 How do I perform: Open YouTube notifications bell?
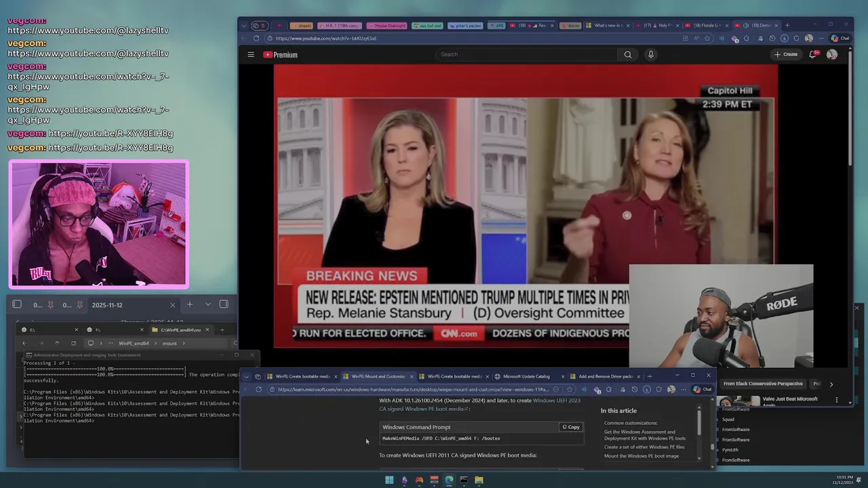[813, 54]
